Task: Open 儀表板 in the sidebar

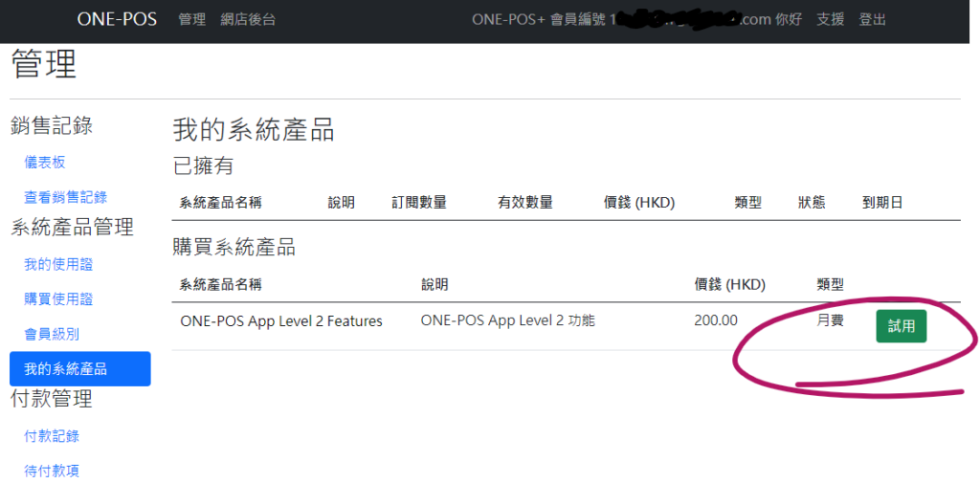Action: click(x=45, y=163)
